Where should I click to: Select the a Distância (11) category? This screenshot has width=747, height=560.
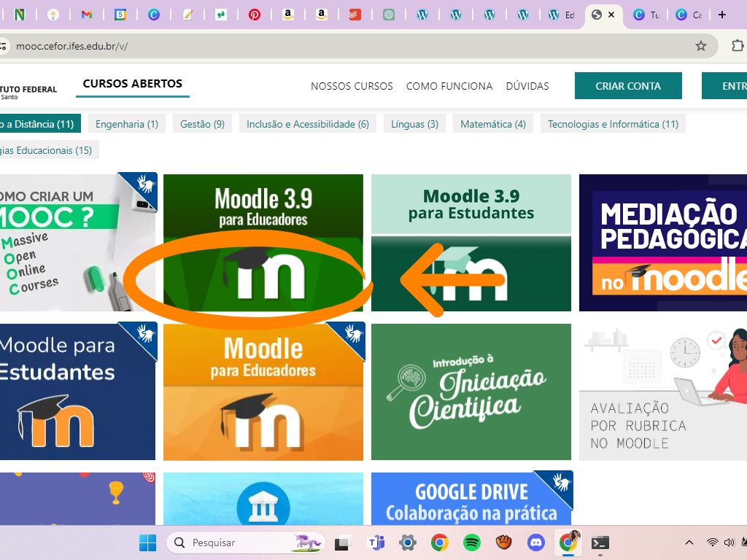(41, 124)
